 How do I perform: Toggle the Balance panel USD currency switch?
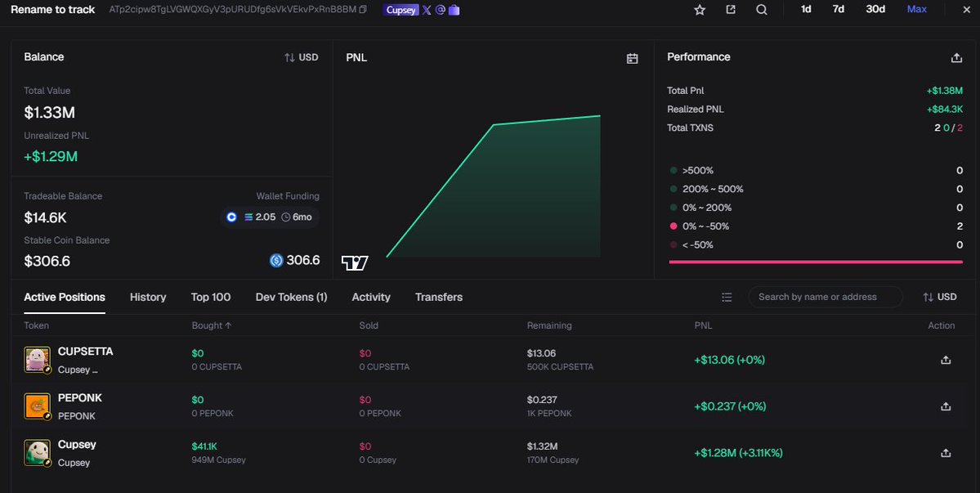pos(302,57)
